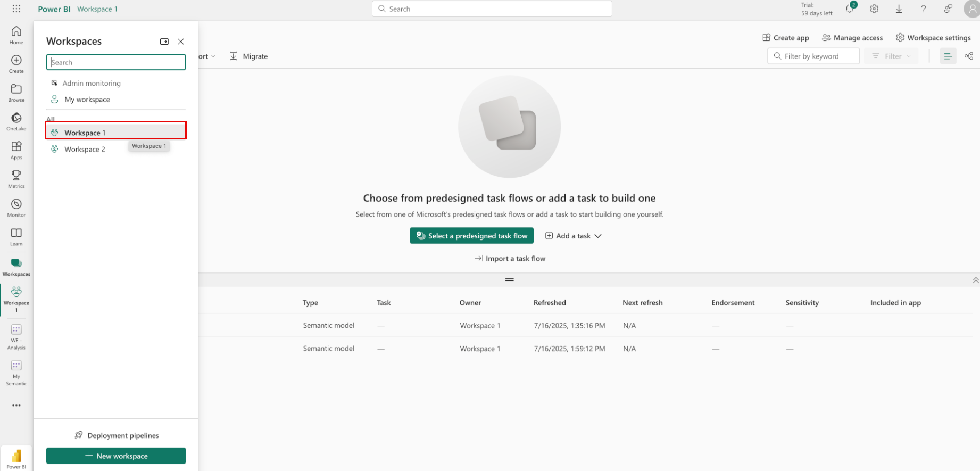
Task: Go to Home in left navigation
Action: [16, 35]
